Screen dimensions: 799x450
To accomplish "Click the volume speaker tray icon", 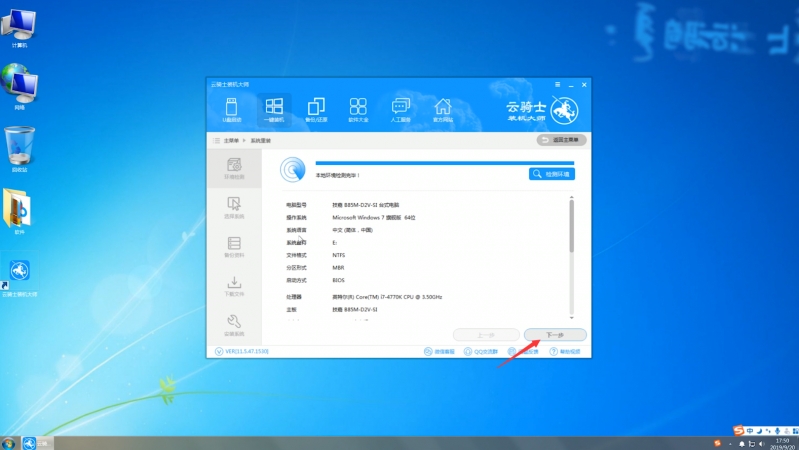I will click(x=762, y=444).
